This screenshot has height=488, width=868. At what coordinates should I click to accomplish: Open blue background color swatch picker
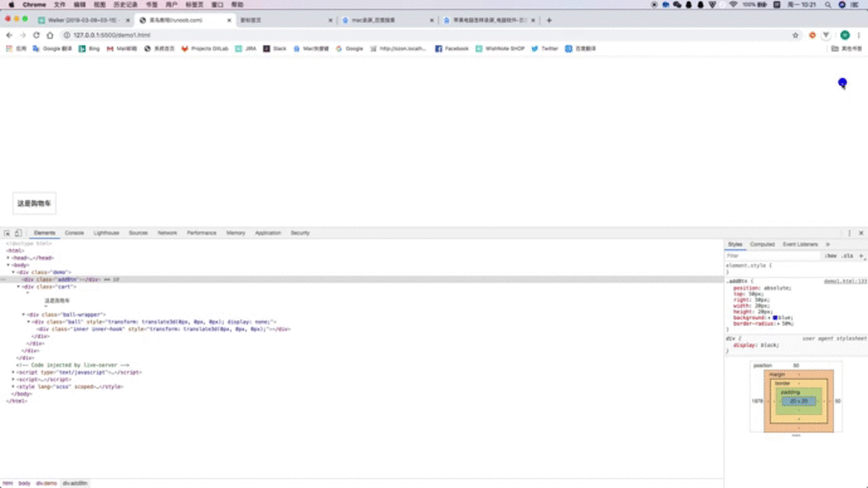tap(775, 318)
